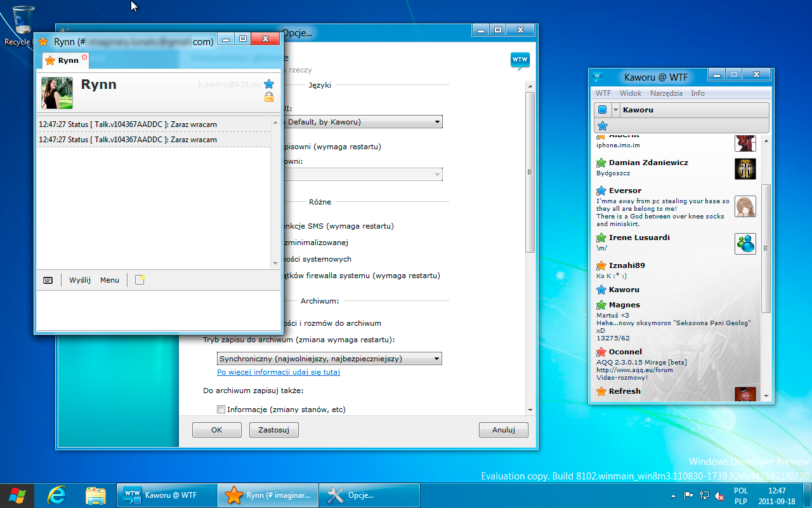Viewport: 812px width, 508px height.
Task: Click the second 'Zaraz wracam' status line
Action: 154,140
